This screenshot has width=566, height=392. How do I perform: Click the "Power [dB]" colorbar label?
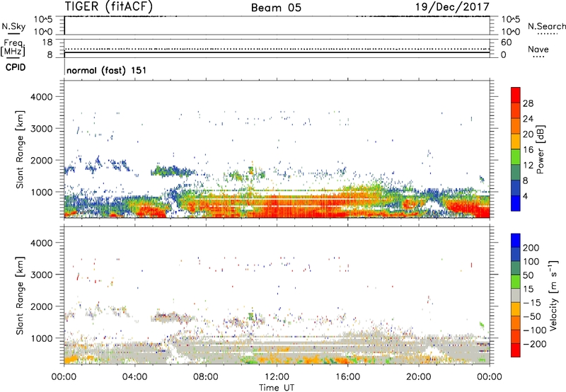(x=540, y=149)
